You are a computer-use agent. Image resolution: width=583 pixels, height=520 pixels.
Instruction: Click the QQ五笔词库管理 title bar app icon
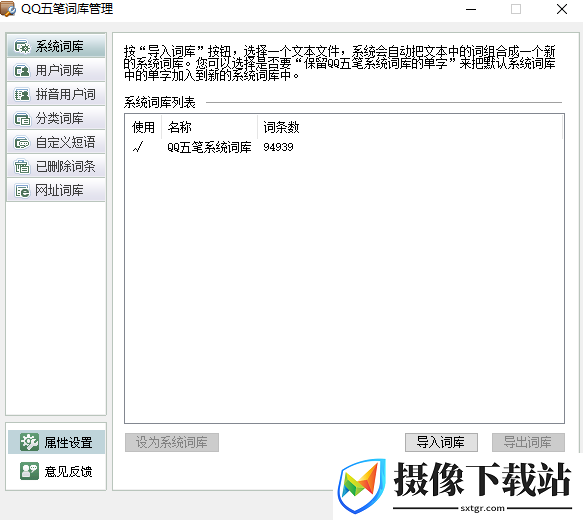(8, 9)
